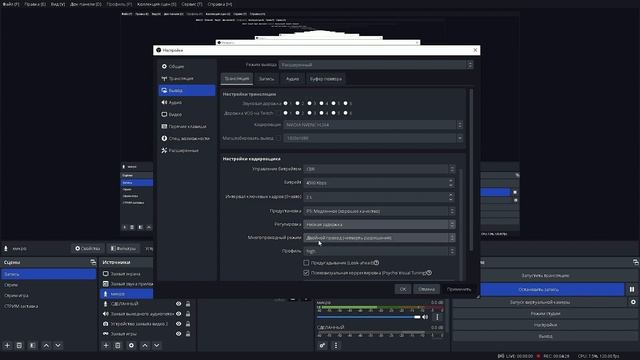Image resolution: width=640 pixels, height=360 pixels.
Task: Click Stop Recording button
Action: click(x=539, y=289)
